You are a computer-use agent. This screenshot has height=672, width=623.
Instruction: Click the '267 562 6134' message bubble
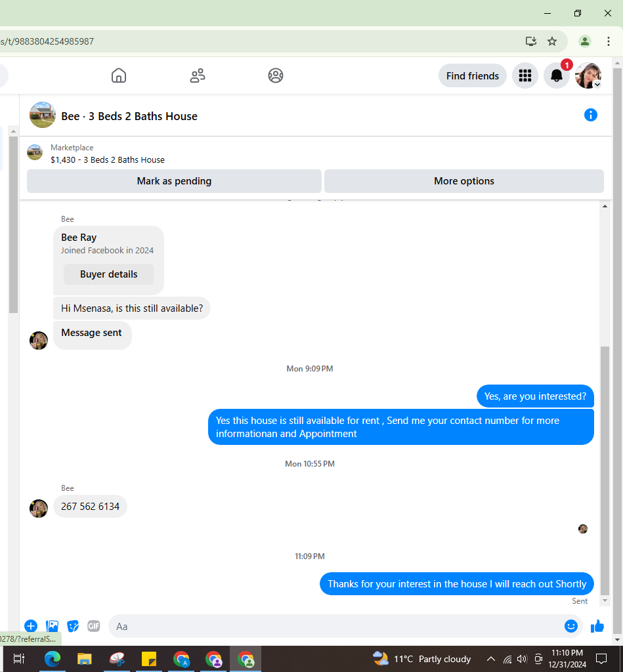(x=90, y=506)
